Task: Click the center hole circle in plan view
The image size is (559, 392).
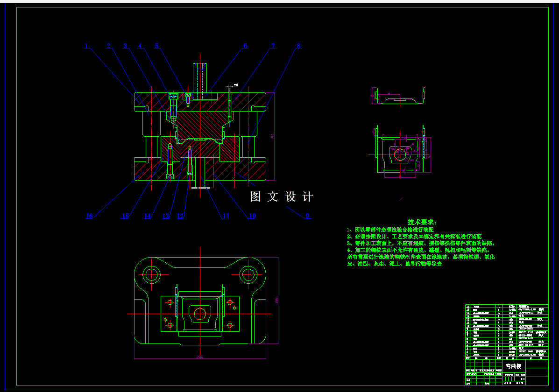Action: [200, 314]
